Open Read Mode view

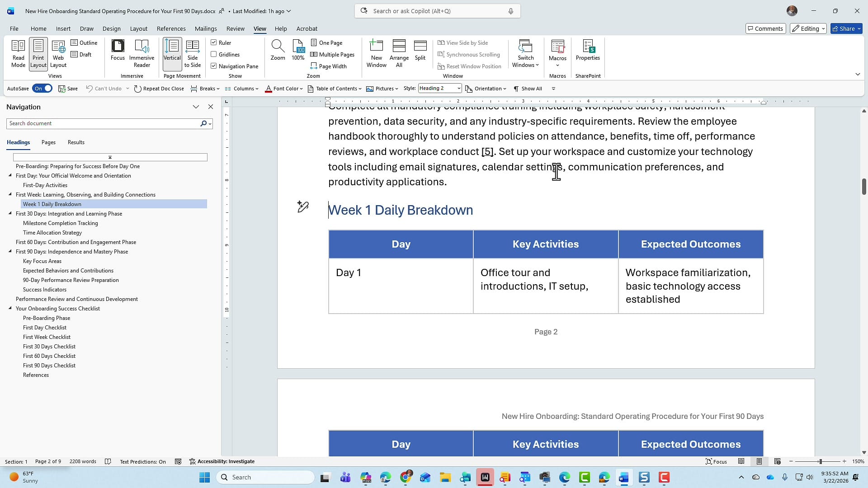pyautogui.click(x=18, y=53)
